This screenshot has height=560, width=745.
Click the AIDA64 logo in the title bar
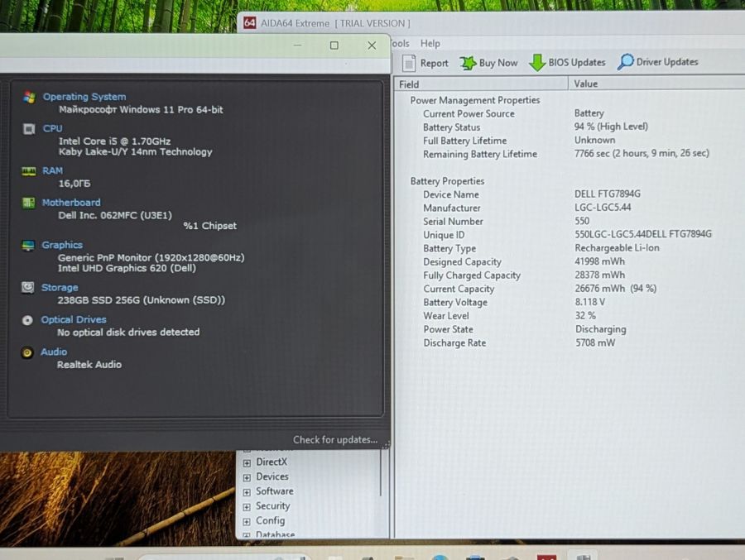click(x=250, y=23)
